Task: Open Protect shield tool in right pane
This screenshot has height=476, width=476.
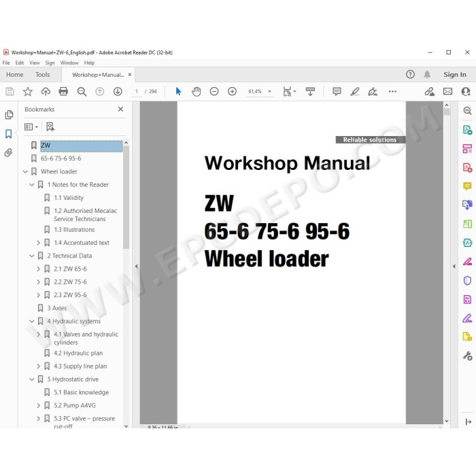Action: click(x=467, y=280)
